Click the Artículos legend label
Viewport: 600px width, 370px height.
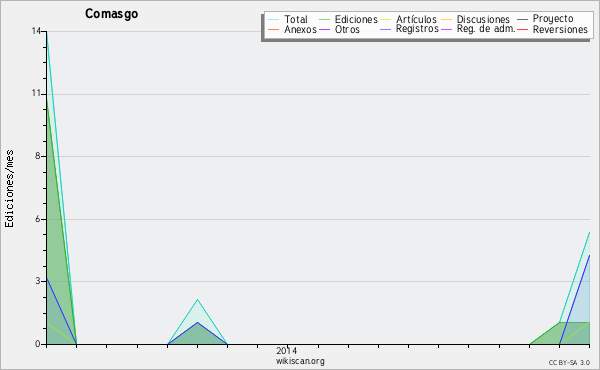tap(416, 19)
